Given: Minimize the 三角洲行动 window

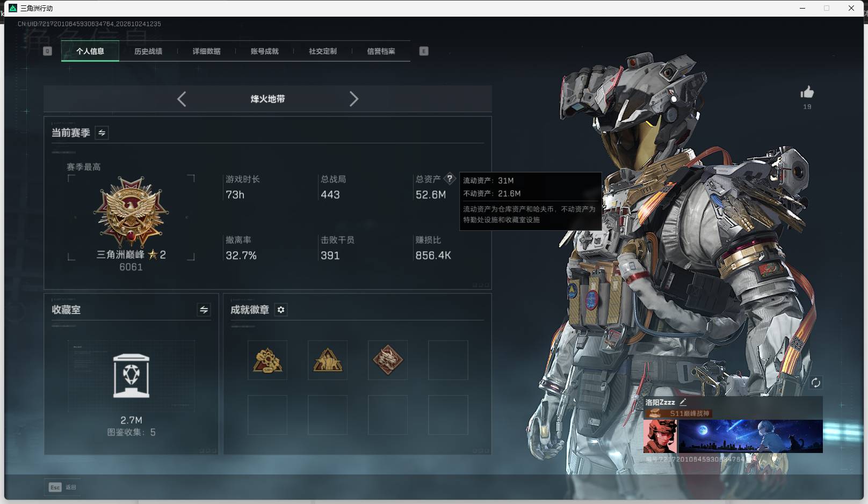Looking at the screenshot, I should [x=802, y=8].
